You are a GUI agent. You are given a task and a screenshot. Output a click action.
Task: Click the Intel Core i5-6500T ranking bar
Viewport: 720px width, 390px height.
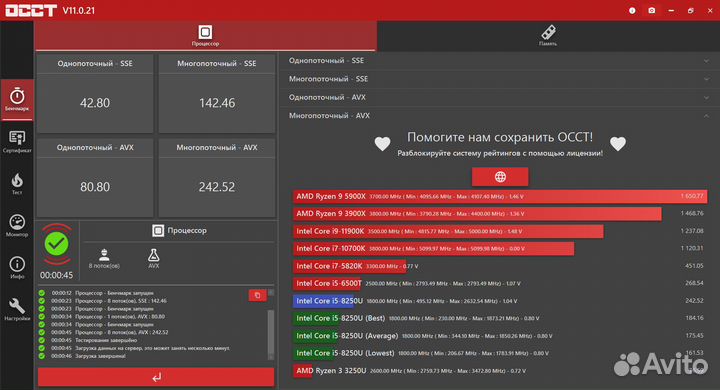click(x=327, y=283)
